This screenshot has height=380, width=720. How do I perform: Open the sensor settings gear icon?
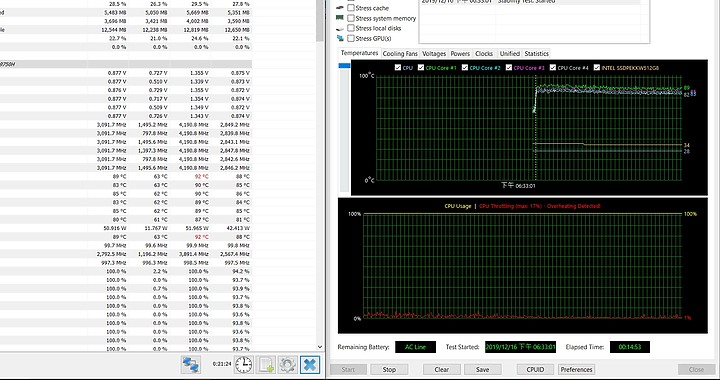coord(287,365)
